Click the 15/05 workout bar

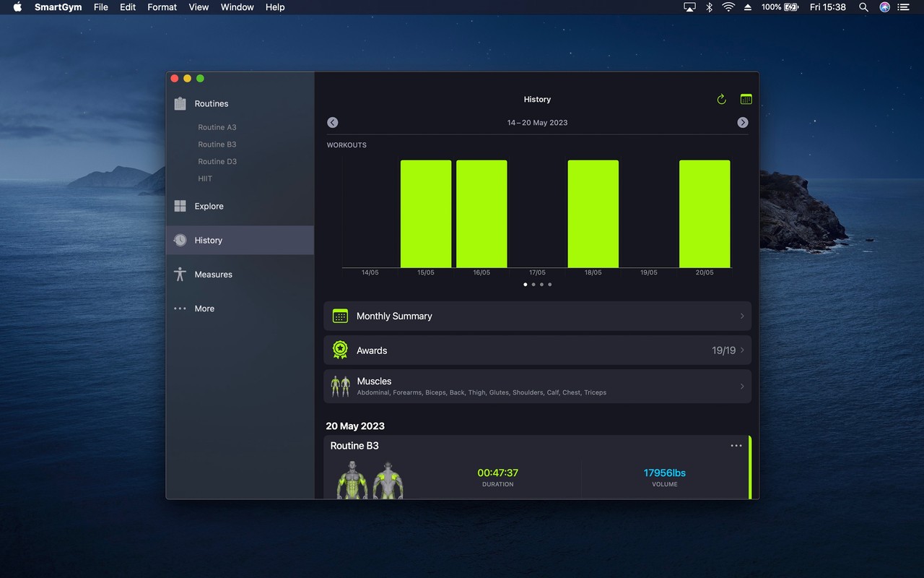pyautogui.click(x=426, y=214)
